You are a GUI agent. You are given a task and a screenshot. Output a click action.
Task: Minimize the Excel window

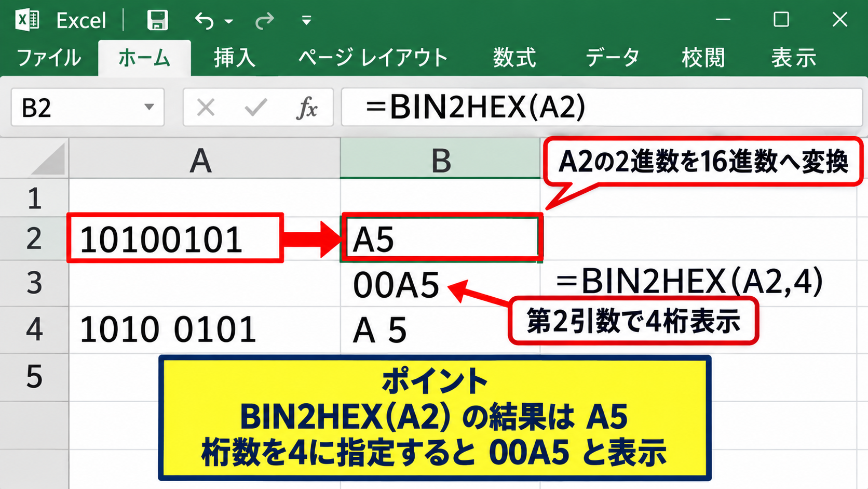point(723,20)
